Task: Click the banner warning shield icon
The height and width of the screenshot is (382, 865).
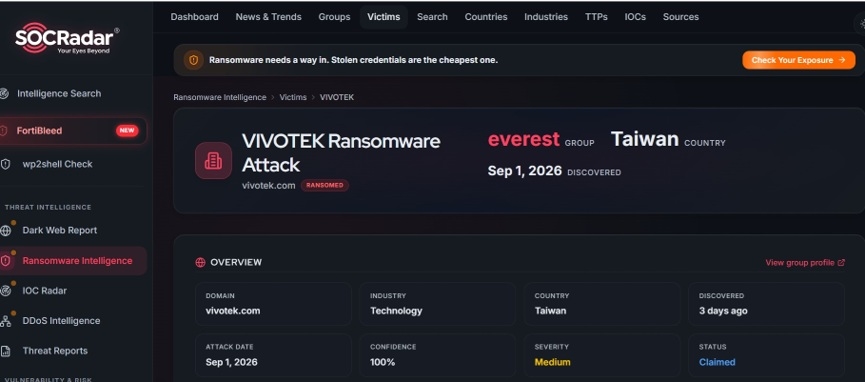Action: coord(193,60)
